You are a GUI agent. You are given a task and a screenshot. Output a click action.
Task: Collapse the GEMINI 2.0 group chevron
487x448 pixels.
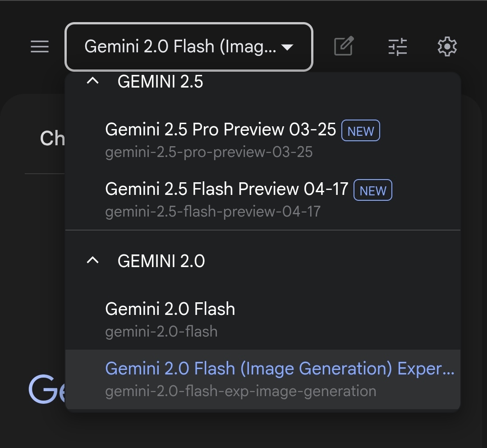pos(92,260)
